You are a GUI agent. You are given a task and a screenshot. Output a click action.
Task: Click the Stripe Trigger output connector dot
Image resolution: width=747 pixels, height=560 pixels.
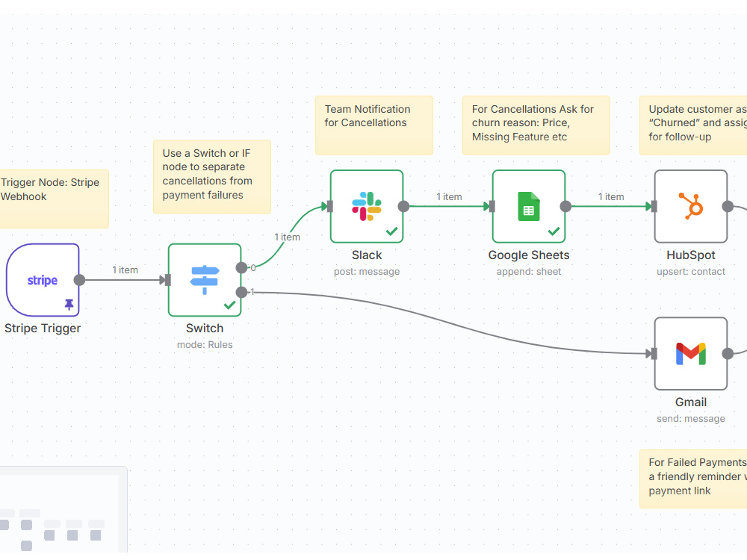tap(80, 280)
